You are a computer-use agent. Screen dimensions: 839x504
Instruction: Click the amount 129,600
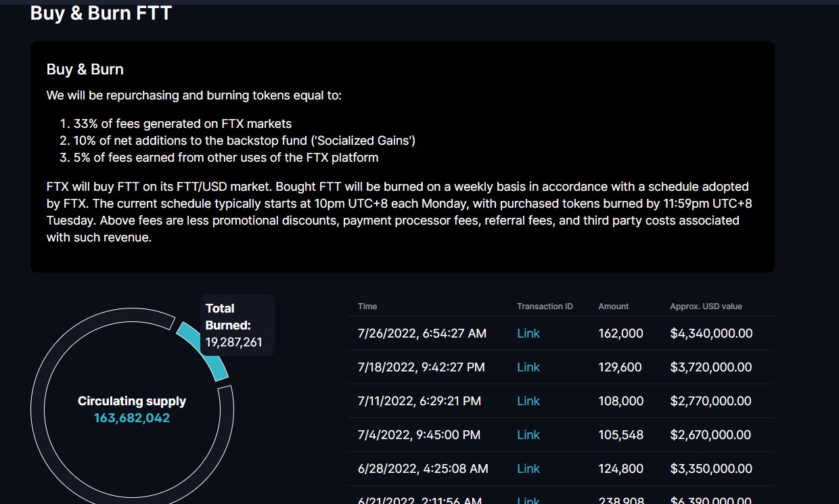(621, 367)
